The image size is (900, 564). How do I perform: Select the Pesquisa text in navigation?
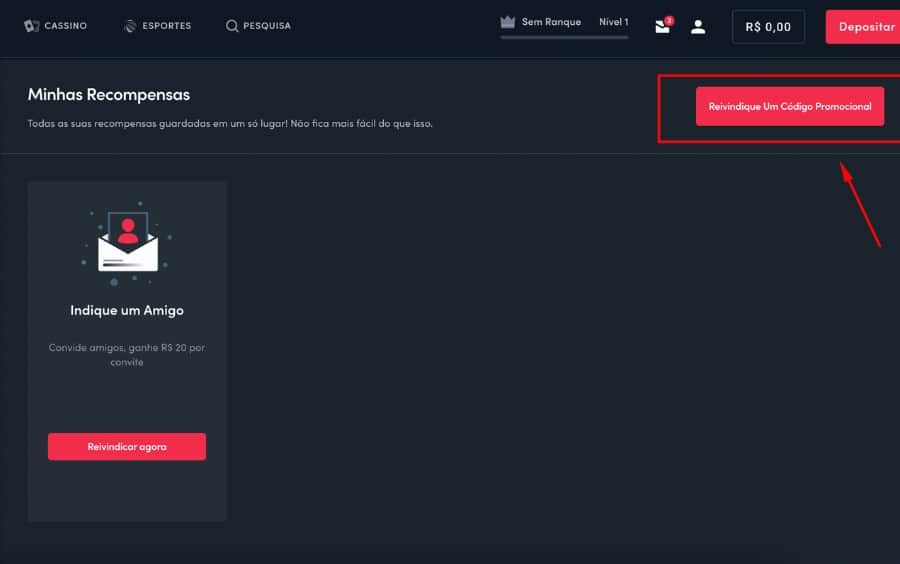[267, 26]
